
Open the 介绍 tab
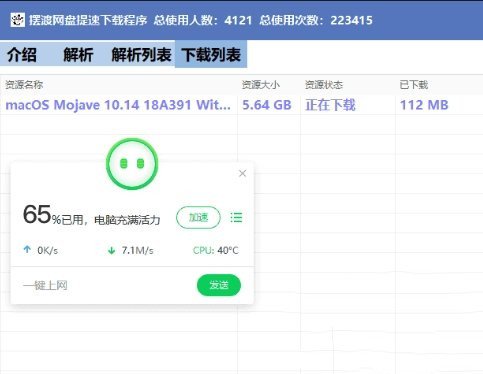(x=22, y=54)
